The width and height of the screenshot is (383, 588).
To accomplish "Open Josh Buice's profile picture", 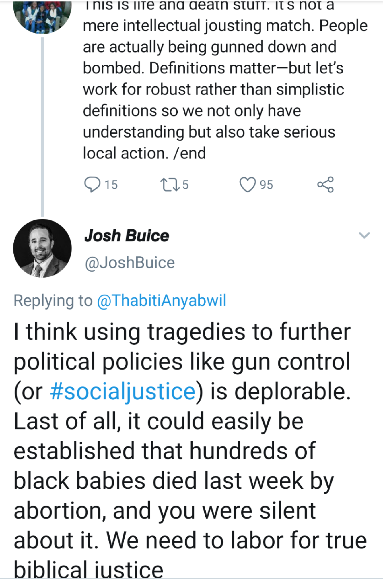I will pos(42,248).
